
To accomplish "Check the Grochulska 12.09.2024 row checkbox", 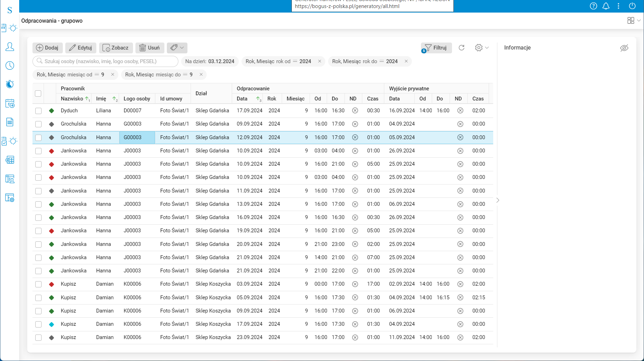I will pyautogui.click(x=38, y=138).
